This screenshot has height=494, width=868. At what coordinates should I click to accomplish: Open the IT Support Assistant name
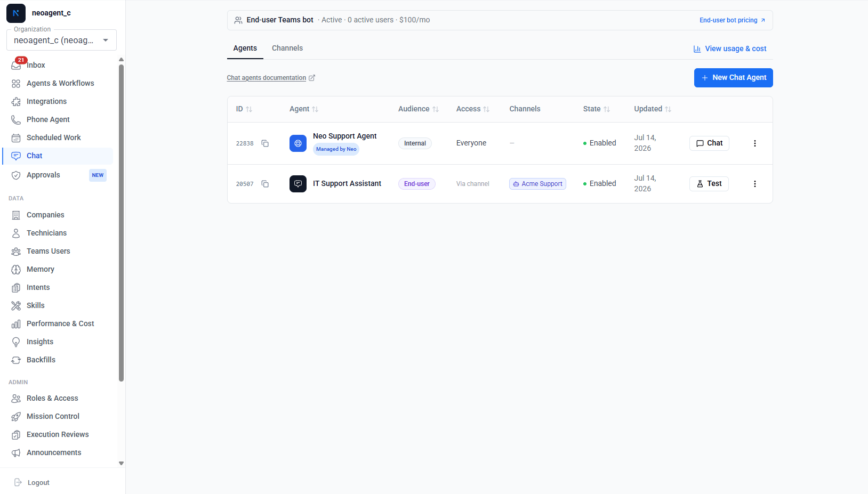click(x=347, y=183)
